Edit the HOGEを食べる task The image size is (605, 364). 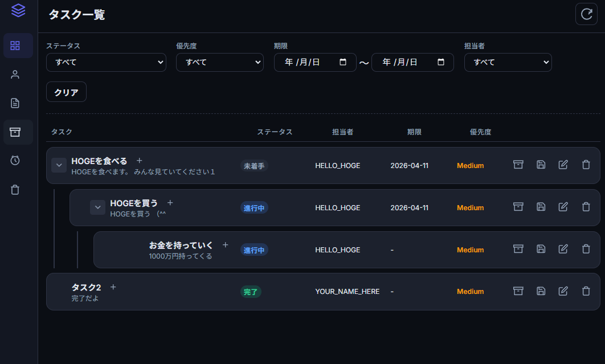(563, 165)
